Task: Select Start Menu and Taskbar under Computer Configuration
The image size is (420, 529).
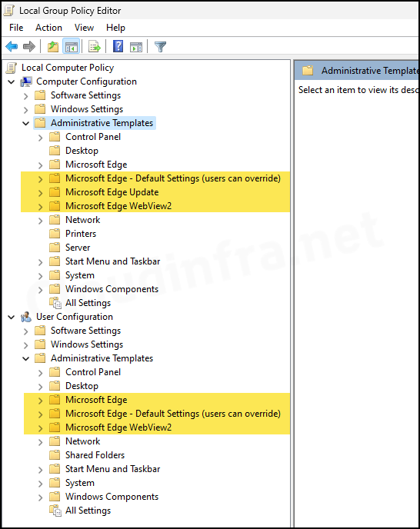Action: tap(113, 261)
